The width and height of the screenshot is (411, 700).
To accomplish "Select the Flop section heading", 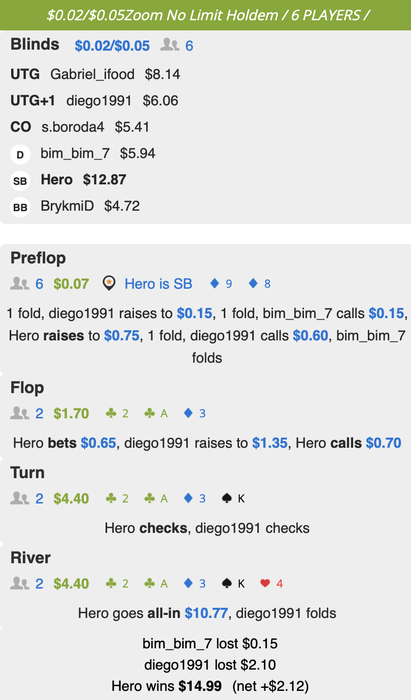I will coord(27,388).
